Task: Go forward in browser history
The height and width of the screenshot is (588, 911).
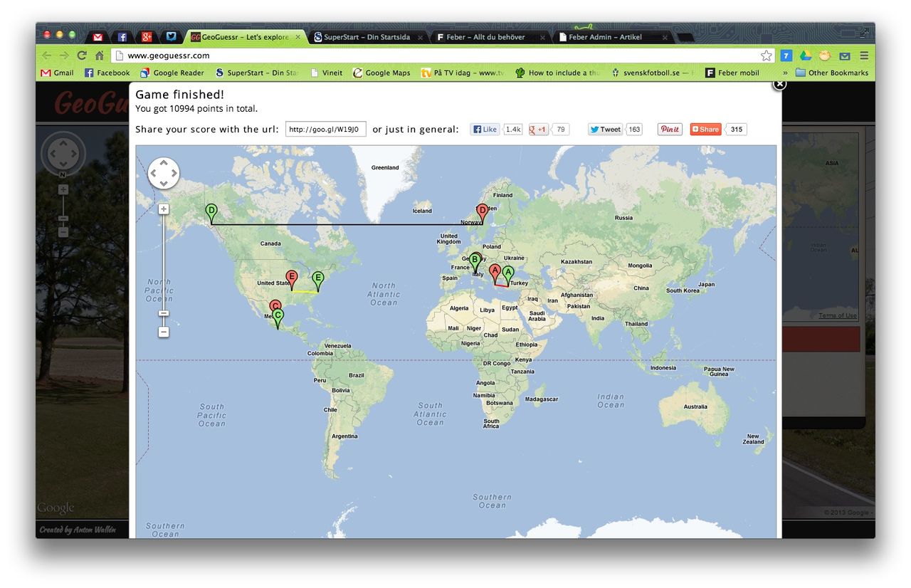Action: pyautogui.click(x=64, y=56)
